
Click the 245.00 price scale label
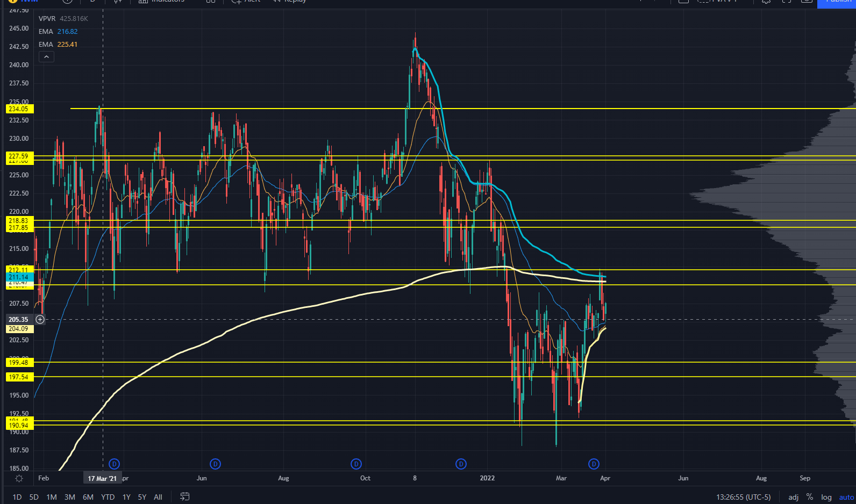pos(19,28)
